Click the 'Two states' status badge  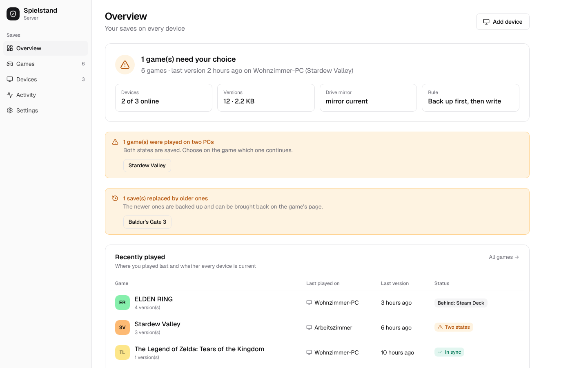click(x=454, y=327)
